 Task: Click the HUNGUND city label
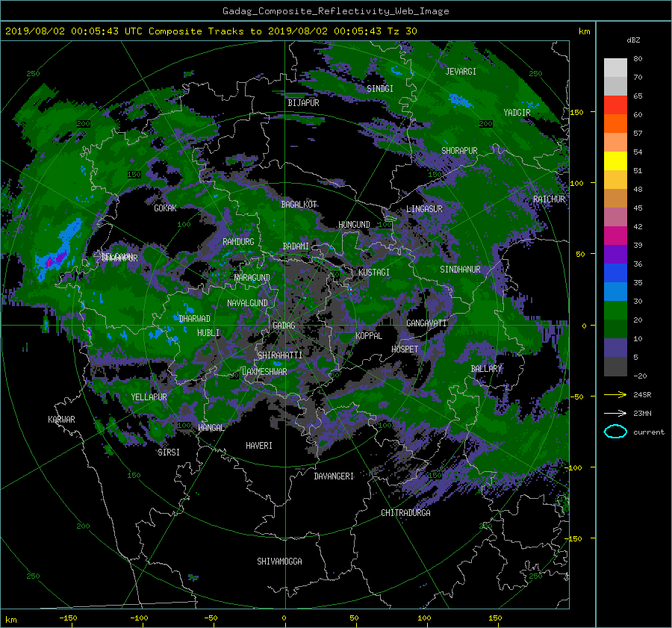click(x=354, y=225)
